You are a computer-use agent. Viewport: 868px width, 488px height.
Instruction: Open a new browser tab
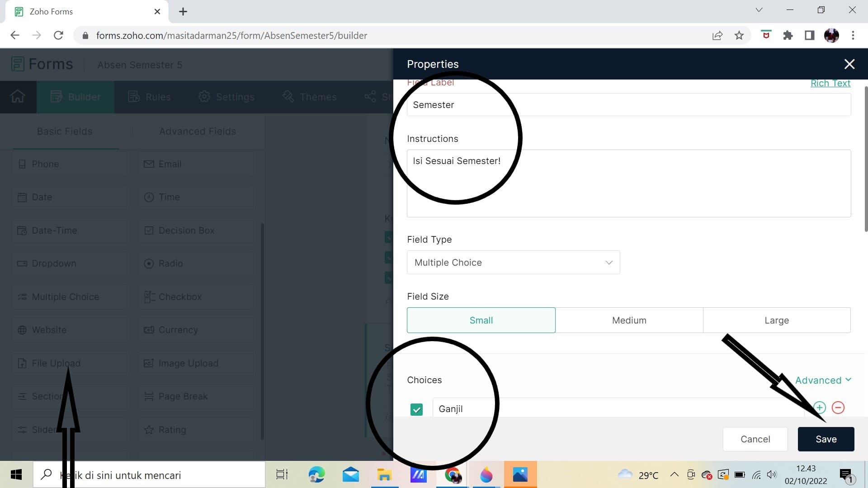183,12
